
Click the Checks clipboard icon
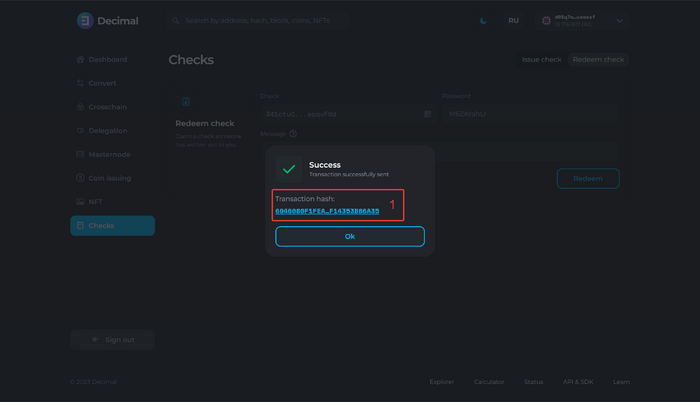point(80,226)
